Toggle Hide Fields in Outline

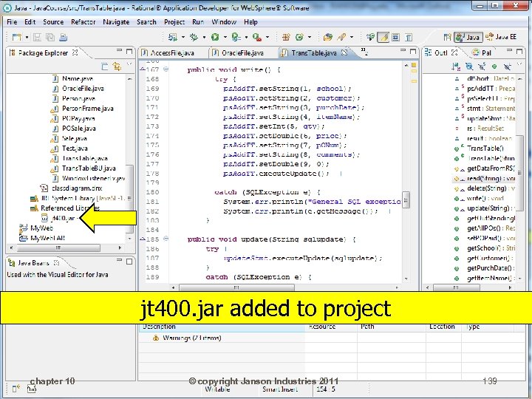469,66
